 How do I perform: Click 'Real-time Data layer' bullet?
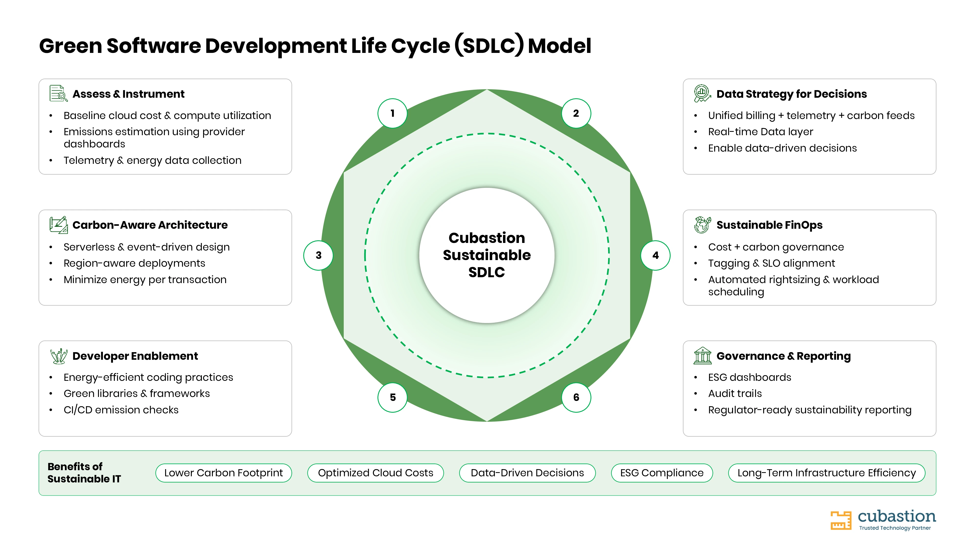pyautogui.click(x=760, y=132)
